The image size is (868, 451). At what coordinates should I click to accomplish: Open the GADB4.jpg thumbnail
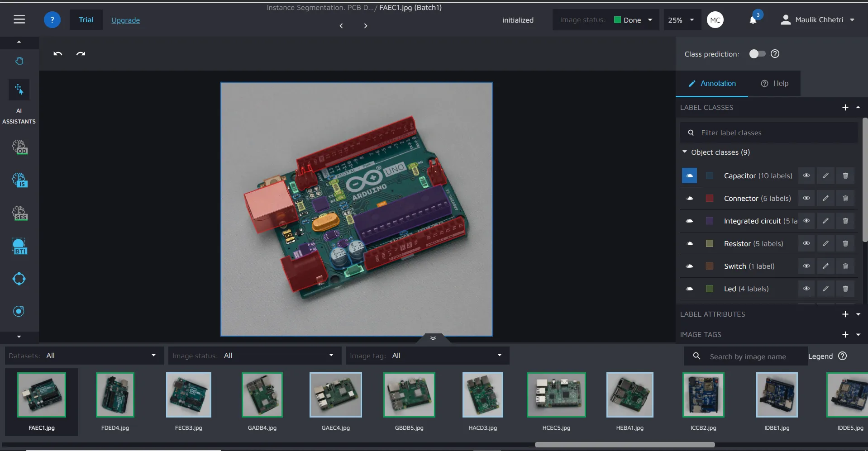tap(262, 395)
